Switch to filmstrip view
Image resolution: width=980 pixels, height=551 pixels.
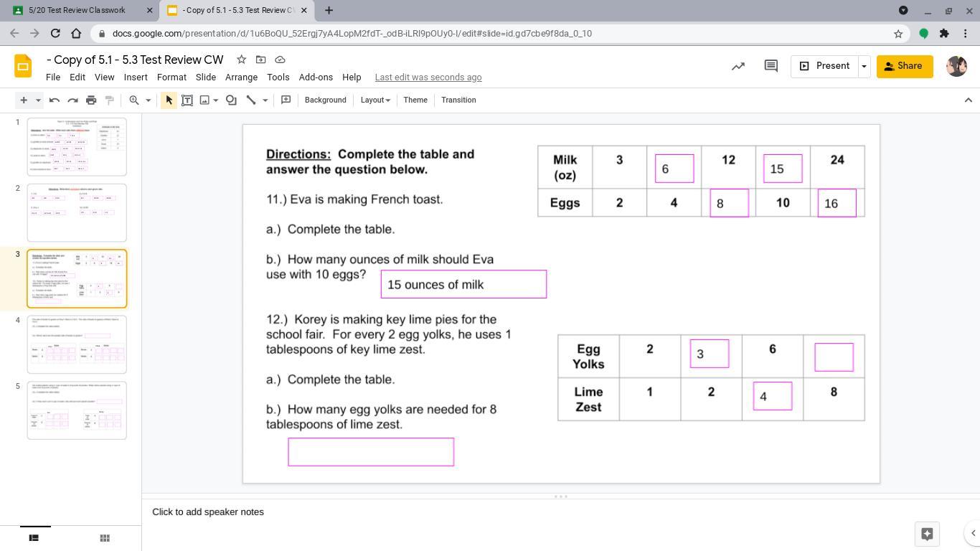[x=34, y=538]
